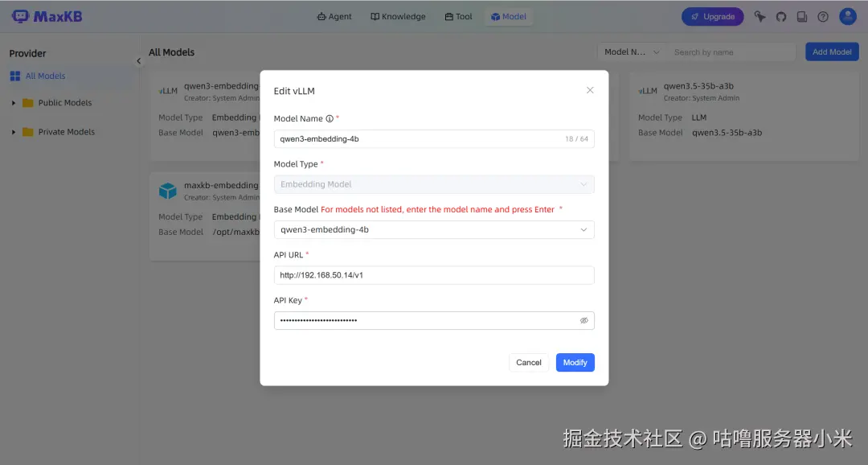Click the Upgrade button

(712, 17)
